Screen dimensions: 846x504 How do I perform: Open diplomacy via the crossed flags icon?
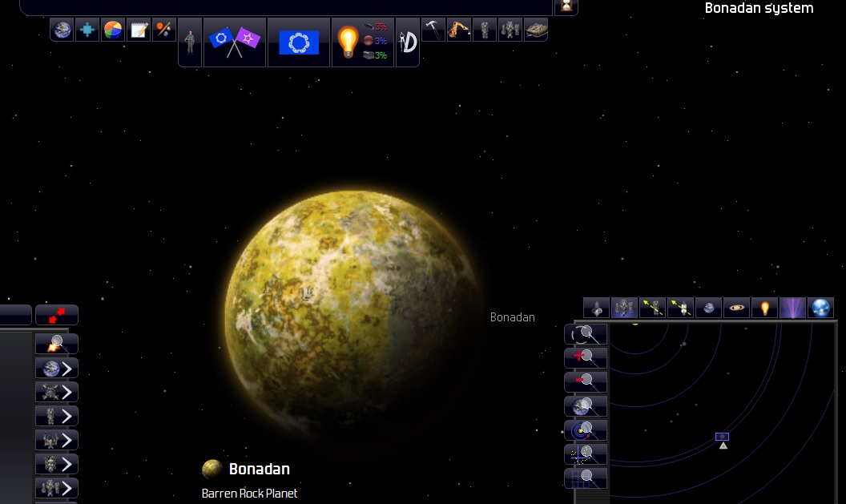tap(235, 42)
